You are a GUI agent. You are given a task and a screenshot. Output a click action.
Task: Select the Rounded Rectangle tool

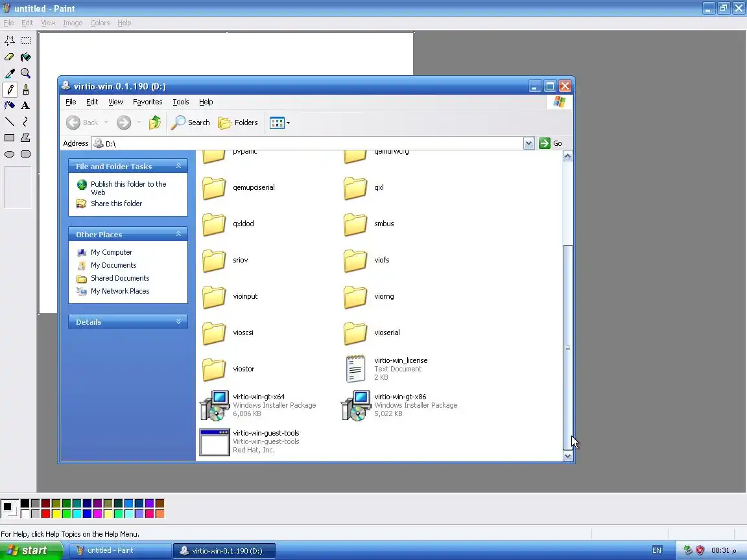click(26, 154)
